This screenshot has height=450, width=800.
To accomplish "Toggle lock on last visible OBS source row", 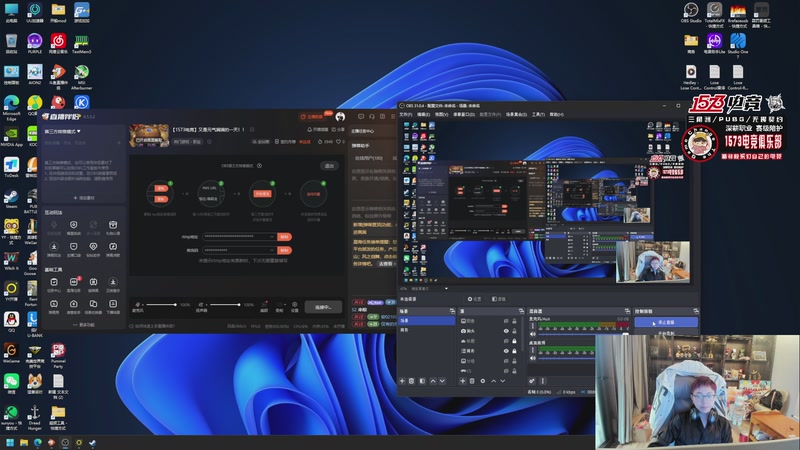I will (x=514, y=370).
